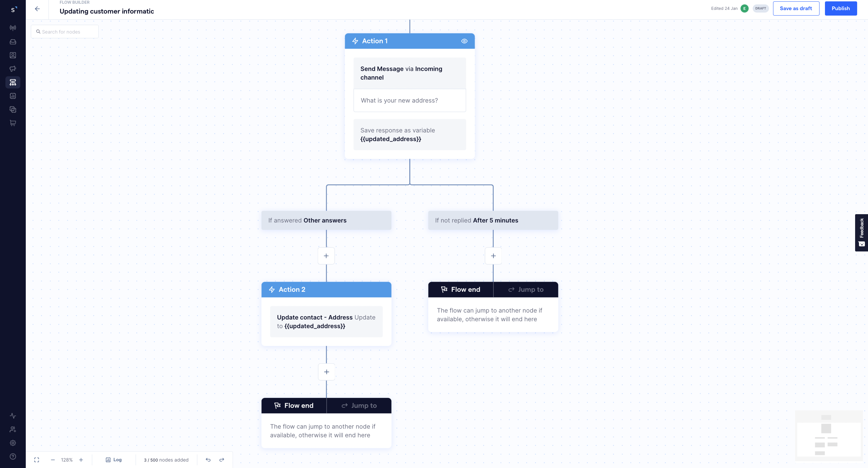Click the Jump to arrow icon bottom node

coord(344,405)
